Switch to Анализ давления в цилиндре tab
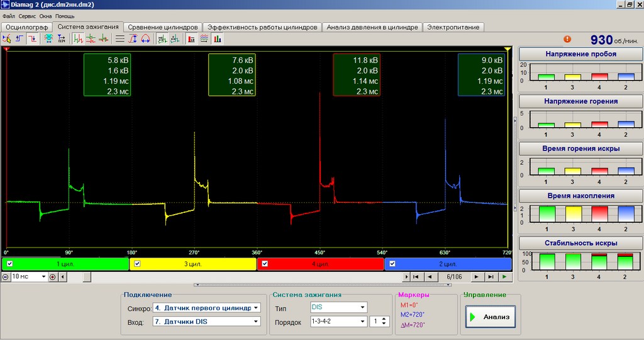The height and width of the screenshot is (340, 644). coord(372,27)
